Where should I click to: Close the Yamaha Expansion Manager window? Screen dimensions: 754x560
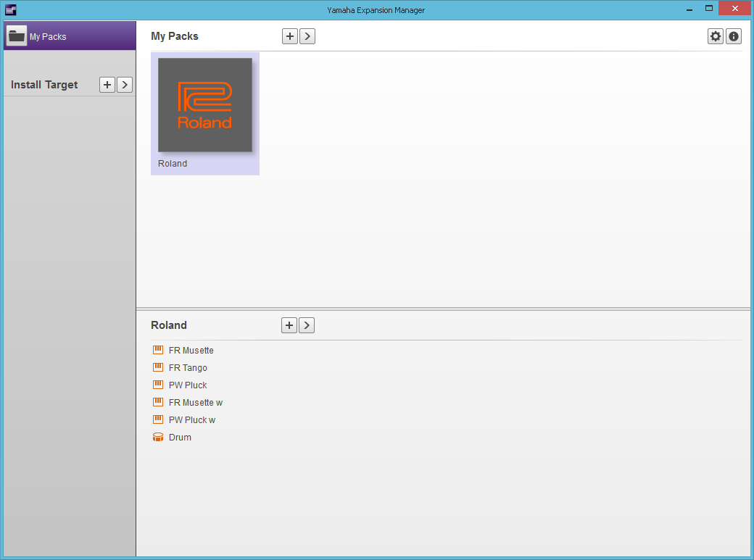(x=734, y=8)
